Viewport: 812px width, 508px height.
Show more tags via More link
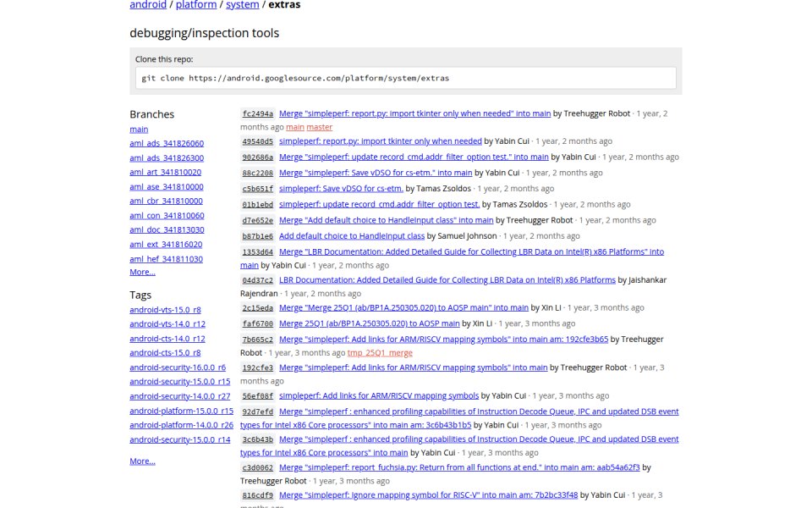(142, 461)
